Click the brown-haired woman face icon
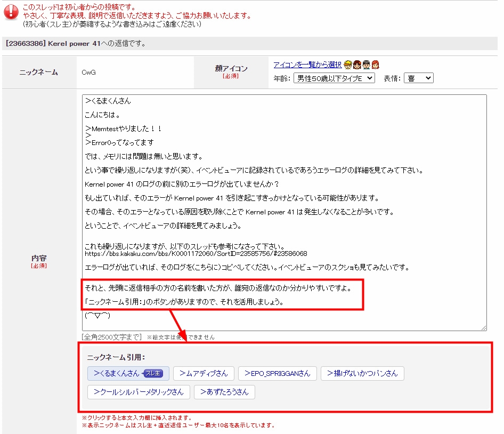The width and height of the screenshot is (504, 434). click(x=357, y=65)
